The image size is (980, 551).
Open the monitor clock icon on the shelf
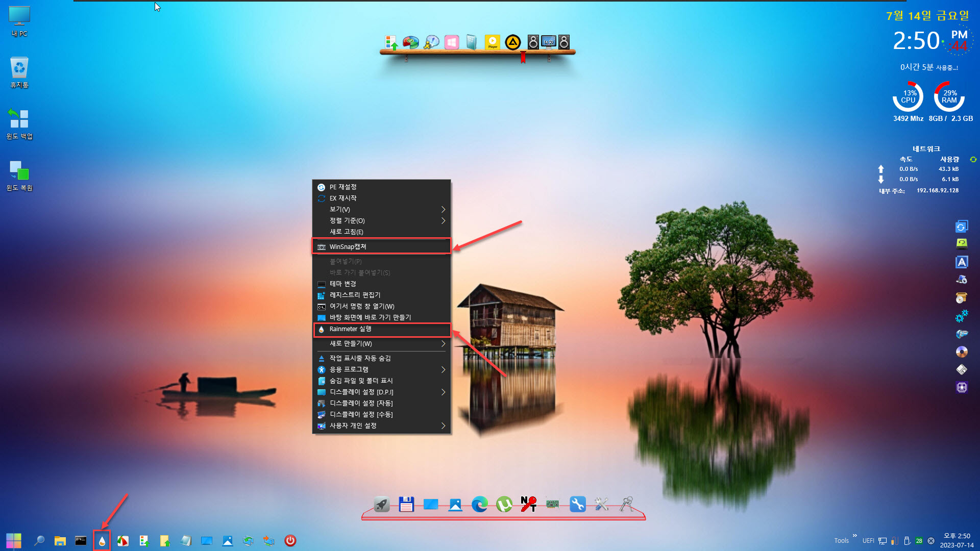coord(549,42)
